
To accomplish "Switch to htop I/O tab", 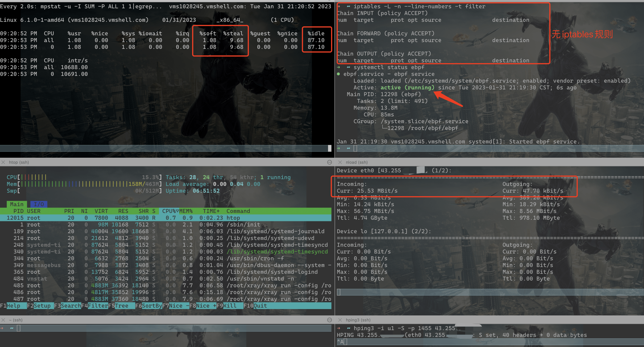I will [x=39, y=204].
